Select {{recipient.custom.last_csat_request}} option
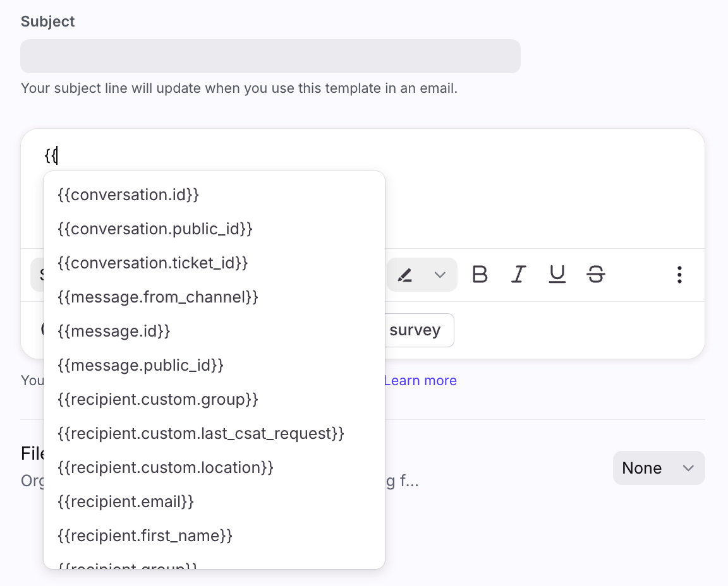Viewport: 728px width, 586px height. click(200, 433)
